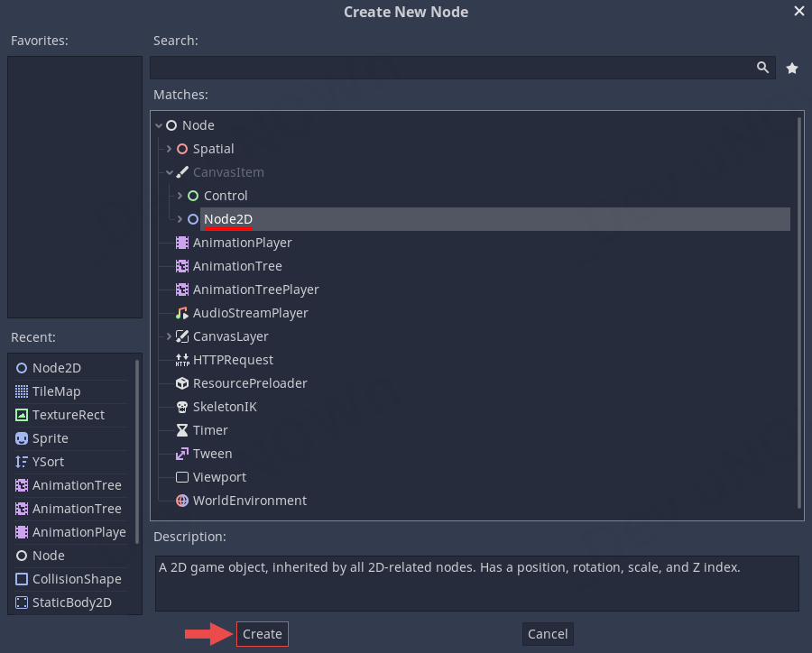Viewport: 812px width, 653px height.
Task: Click the CollisionShape icon in Recent
Action: 22,579
